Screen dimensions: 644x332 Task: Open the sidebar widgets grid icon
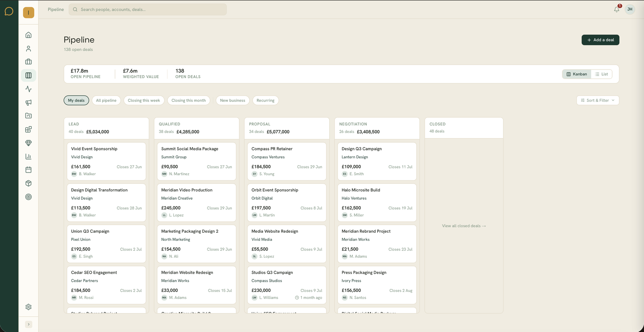point(29,129)
